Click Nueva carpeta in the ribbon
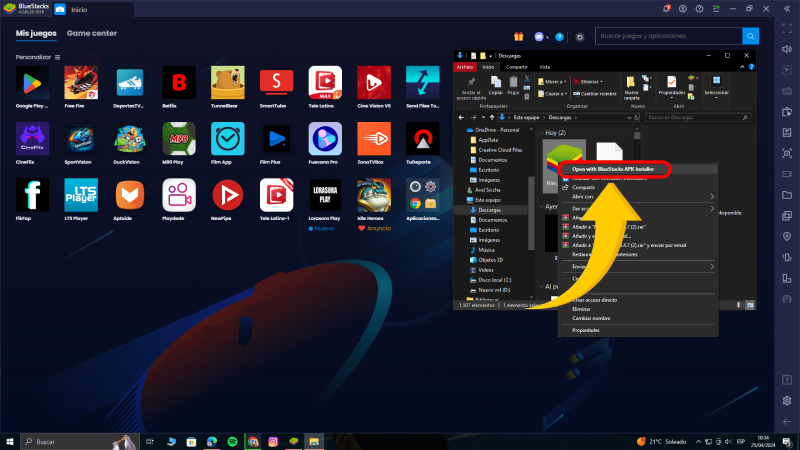Viewport: 800px width, 450px height. [x=631, y=88]
